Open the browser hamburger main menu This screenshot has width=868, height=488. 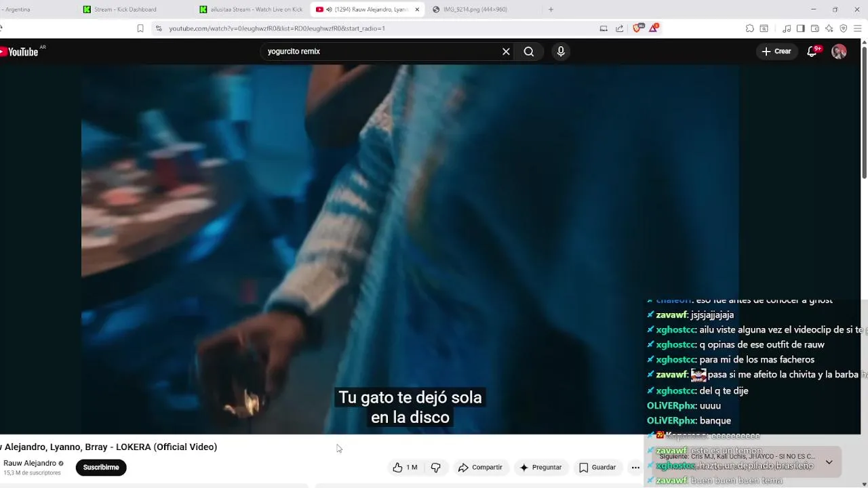858,28
